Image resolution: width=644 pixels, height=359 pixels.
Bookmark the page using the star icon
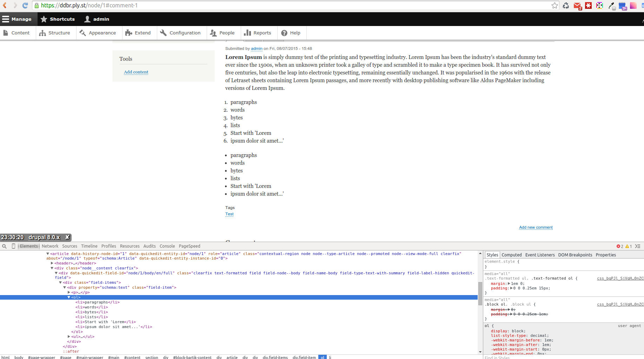tap(555, 5)
